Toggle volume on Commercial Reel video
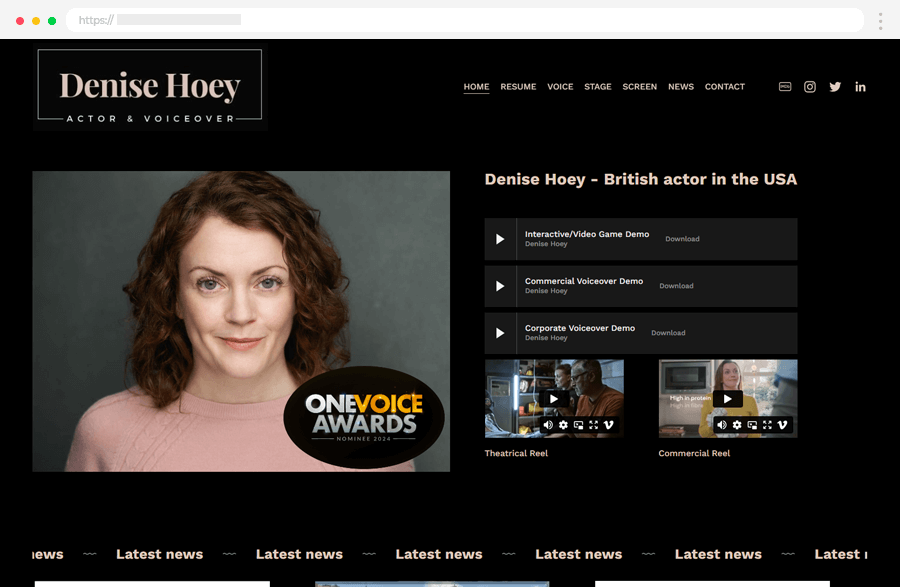 (x=722, y=425)
